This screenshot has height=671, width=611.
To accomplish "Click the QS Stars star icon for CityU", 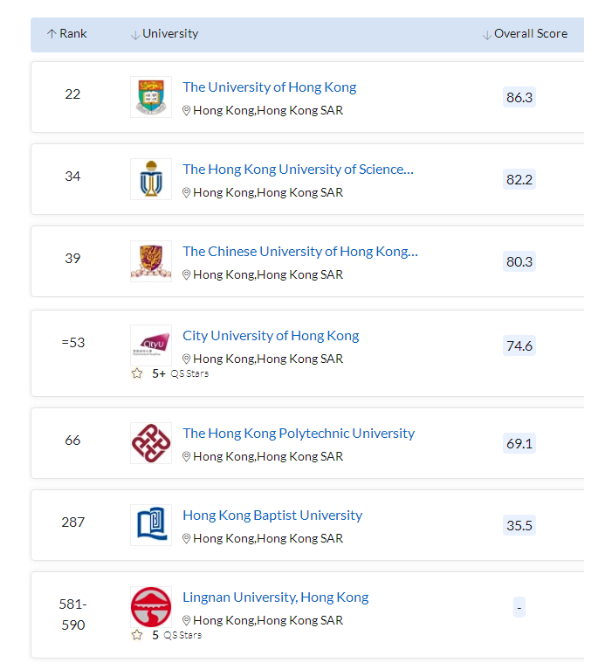I will click(x=137, y=374).
